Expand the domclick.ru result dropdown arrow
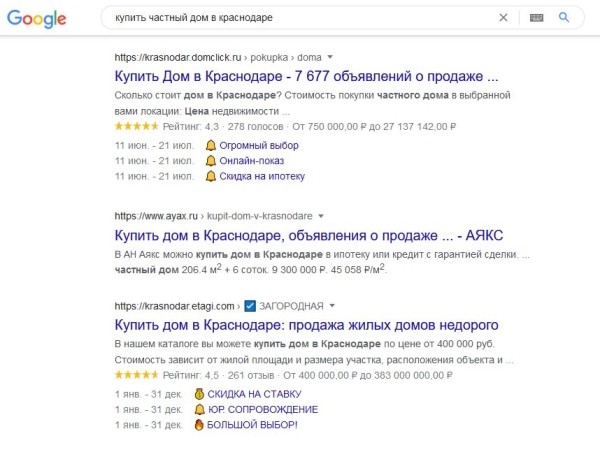This screenshot has height=452, width=600. pyautogui.click(x=330, y=57)
